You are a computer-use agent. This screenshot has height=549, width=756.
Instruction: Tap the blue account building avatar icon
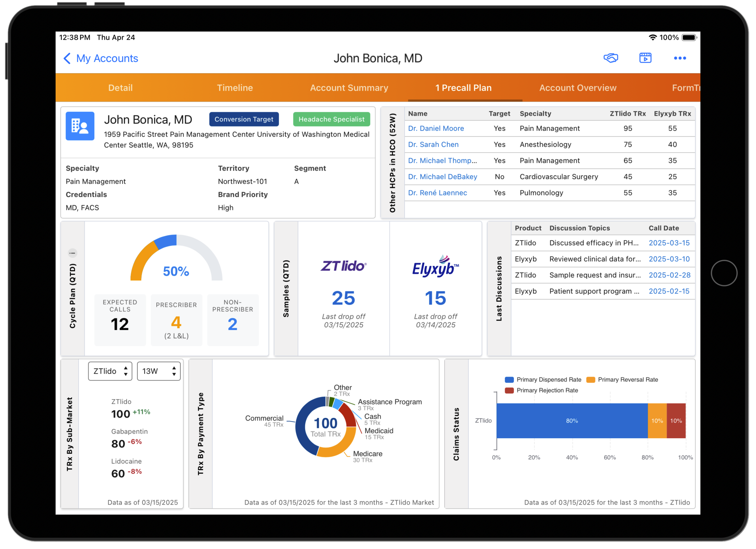coord(80,126)
